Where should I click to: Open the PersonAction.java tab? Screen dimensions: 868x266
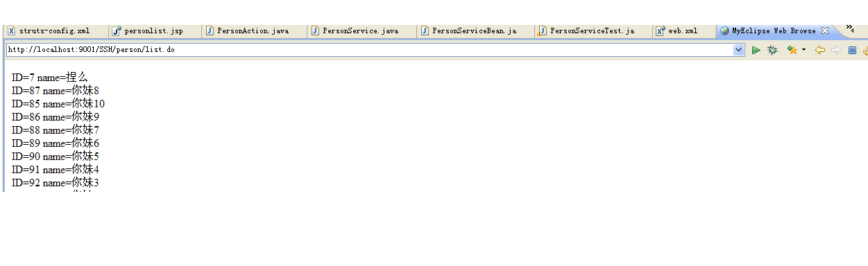(x=253, y=31)
